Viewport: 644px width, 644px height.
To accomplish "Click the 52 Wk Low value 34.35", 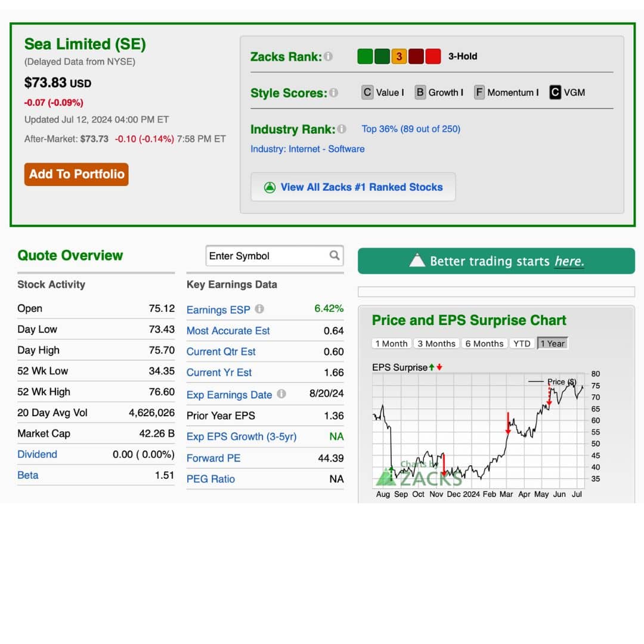I will tap(162, 371).
